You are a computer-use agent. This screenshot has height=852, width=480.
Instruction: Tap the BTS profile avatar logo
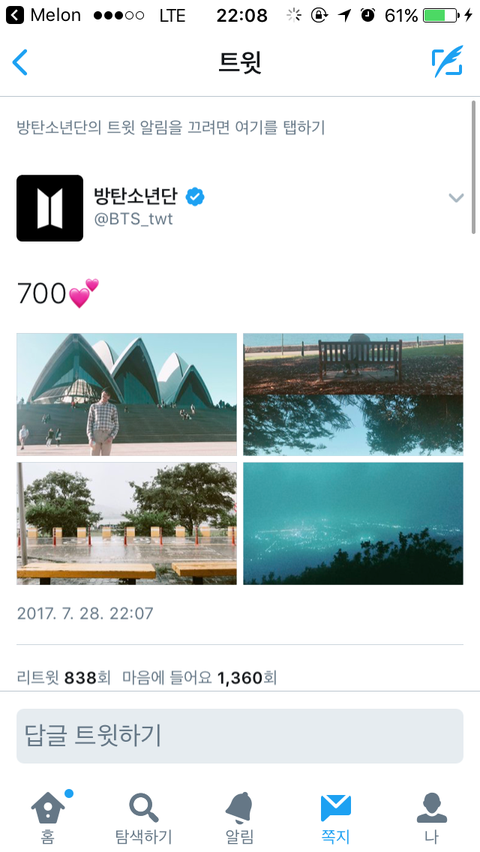point(50,208)
